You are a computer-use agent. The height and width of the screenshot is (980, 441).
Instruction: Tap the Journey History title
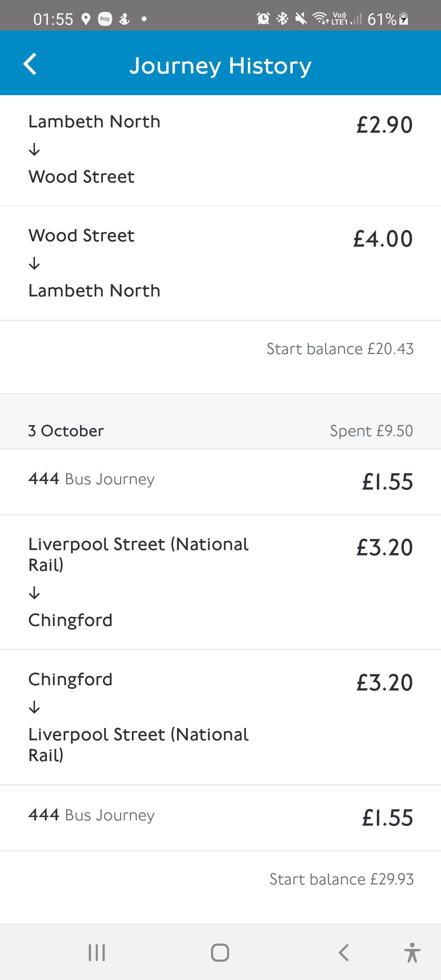pos(220,65)
